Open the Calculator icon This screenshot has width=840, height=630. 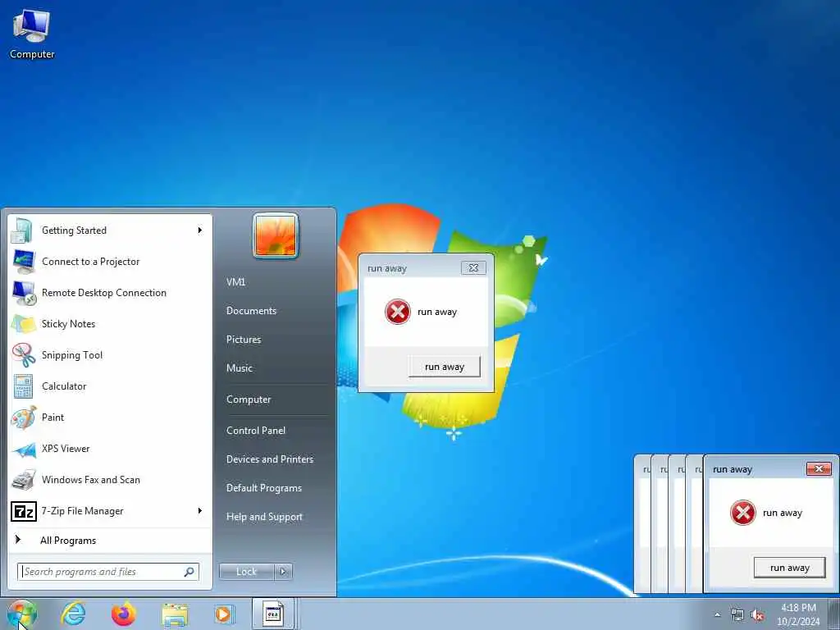tap(23, 386)
